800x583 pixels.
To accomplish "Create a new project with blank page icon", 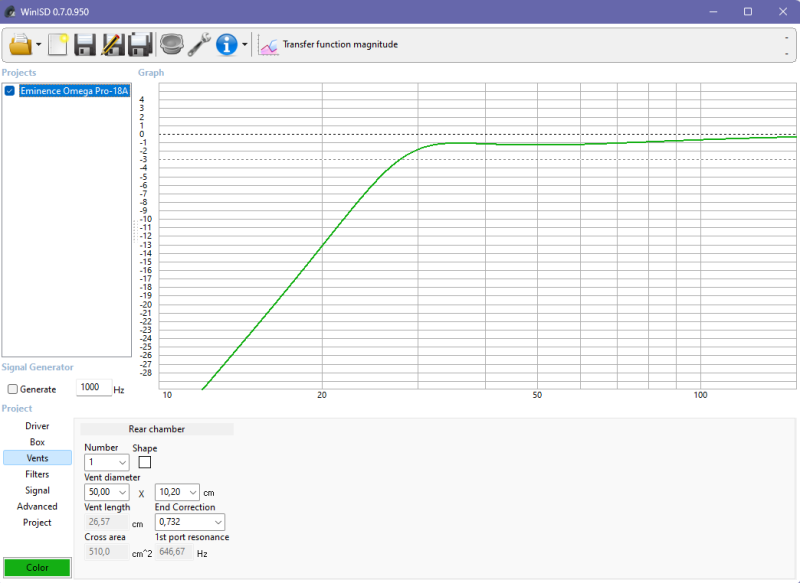I will pyautogui.click(x=58, y=44).
